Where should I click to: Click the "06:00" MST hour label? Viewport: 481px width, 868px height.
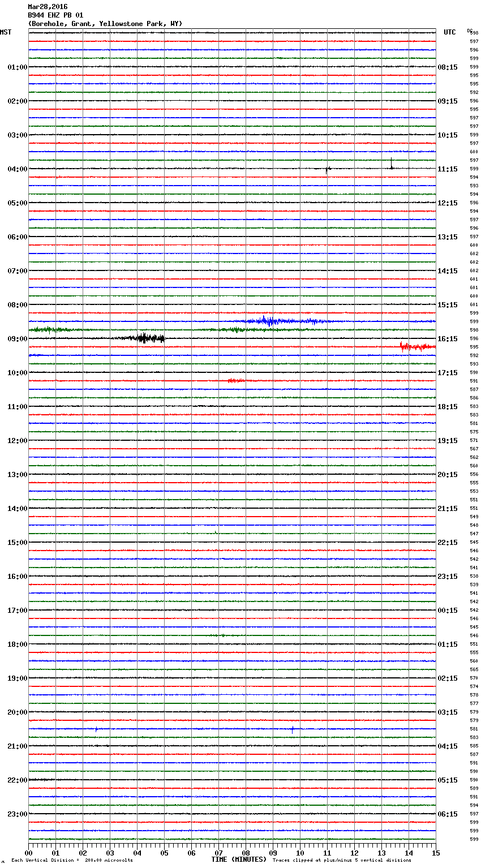click(17, 237)
